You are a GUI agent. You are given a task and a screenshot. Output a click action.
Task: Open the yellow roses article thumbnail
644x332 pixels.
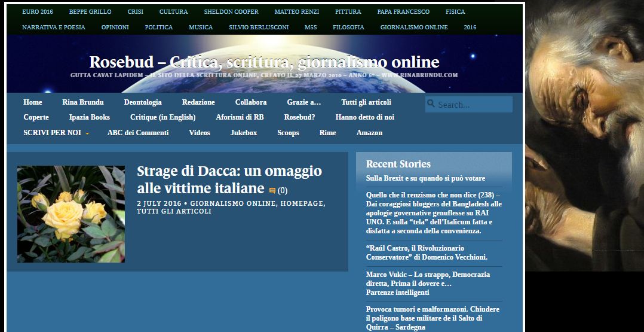tap(71, 214)
